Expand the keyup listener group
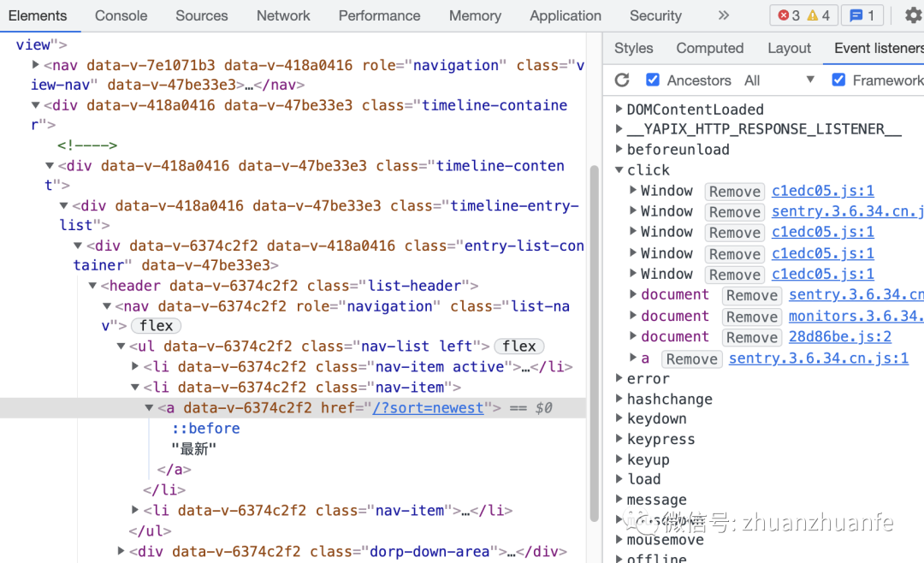 (x=619, y=459)
